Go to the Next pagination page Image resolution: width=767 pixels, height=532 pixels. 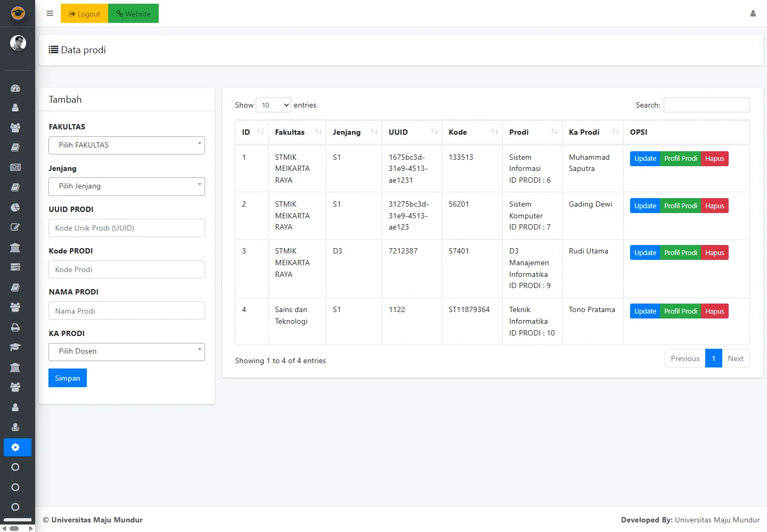[735, 358]
